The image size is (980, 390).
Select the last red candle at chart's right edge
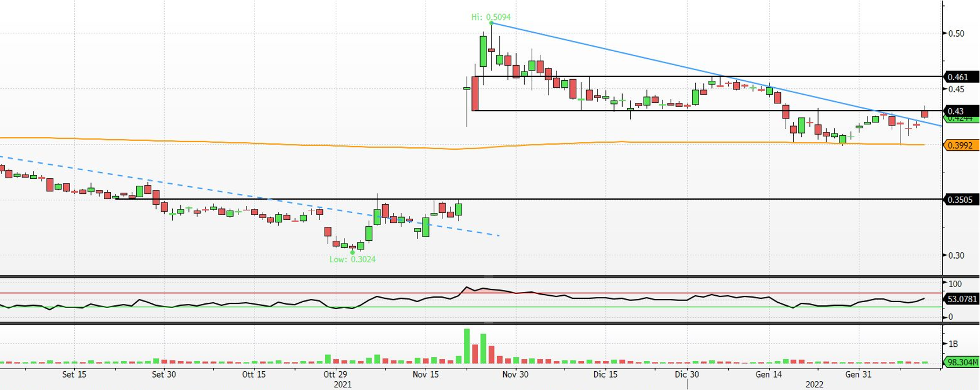pos(925,114)
